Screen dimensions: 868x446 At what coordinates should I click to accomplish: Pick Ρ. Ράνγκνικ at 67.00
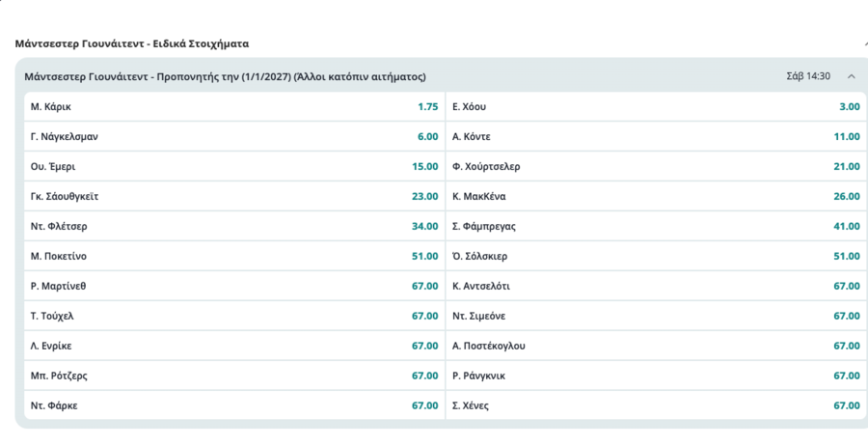point(656,376)
